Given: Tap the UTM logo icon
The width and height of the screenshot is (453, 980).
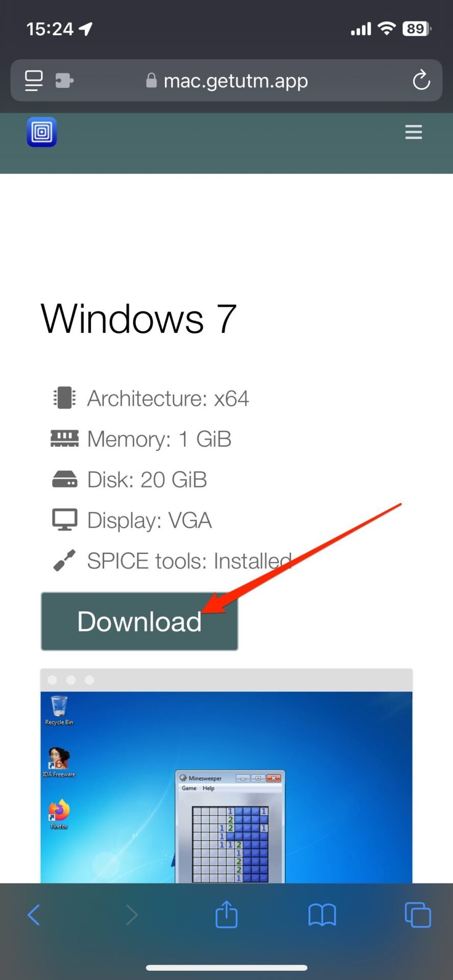Looking at the screenshot, I should [x=42, y=132].
